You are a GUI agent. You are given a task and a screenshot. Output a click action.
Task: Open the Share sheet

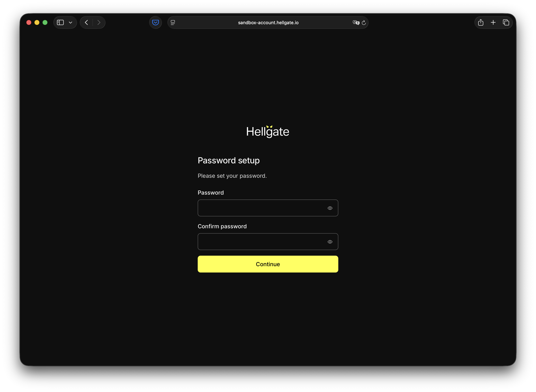click(481, 22)
